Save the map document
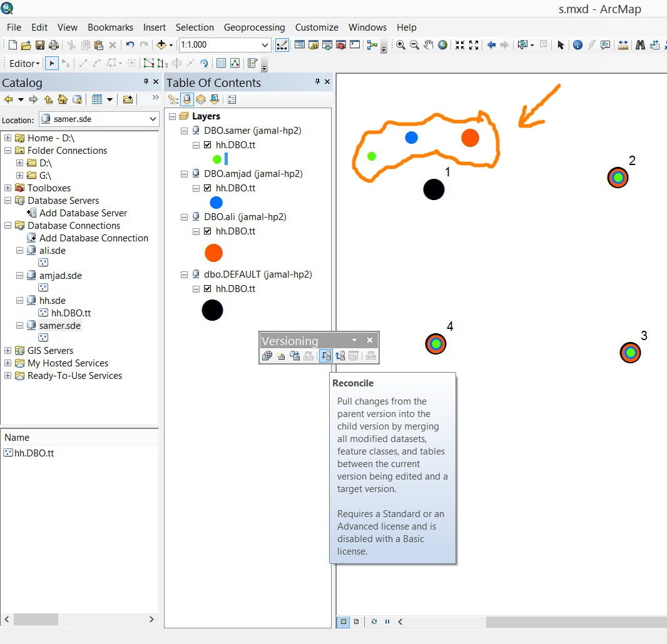Screen dimensions: 667x644 [40, 45]
